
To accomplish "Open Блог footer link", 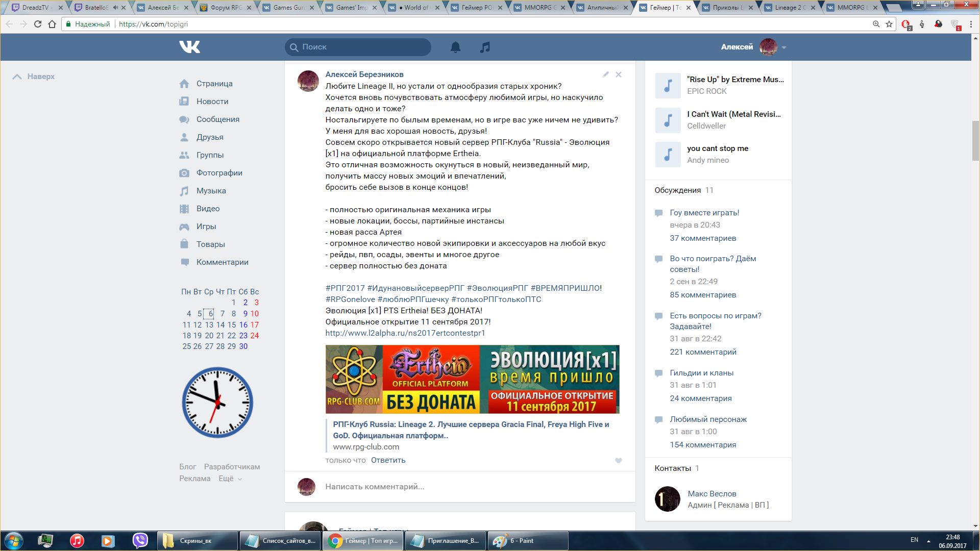I will [187, 467].
